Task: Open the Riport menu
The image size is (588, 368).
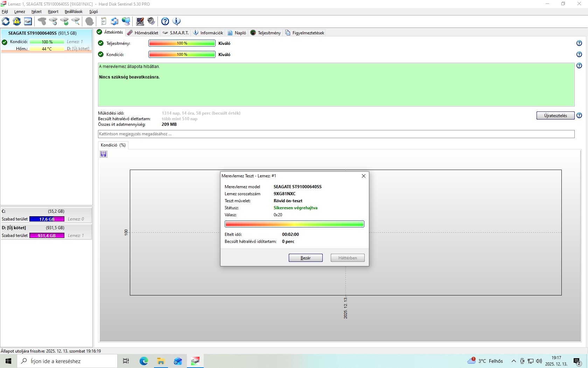Action: point(53,12)
